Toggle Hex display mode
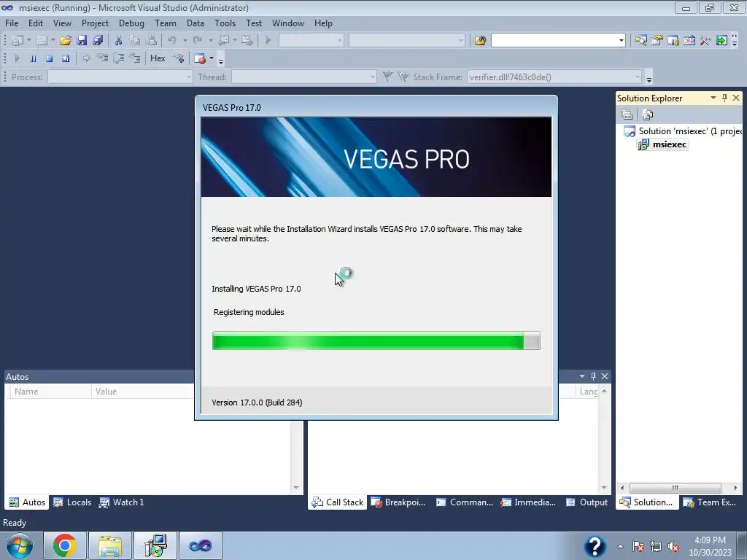The width and height of the screenshot is (747, 560). pos(158,58)
